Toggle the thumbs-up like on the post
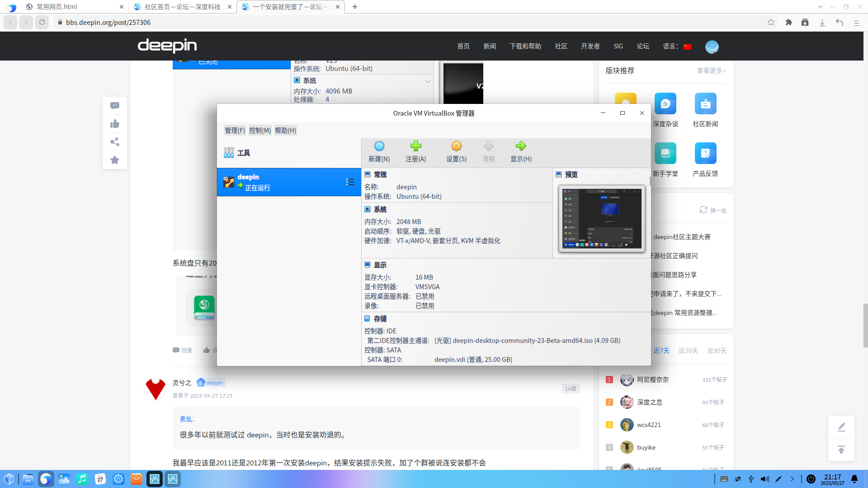 coord(114,123)
